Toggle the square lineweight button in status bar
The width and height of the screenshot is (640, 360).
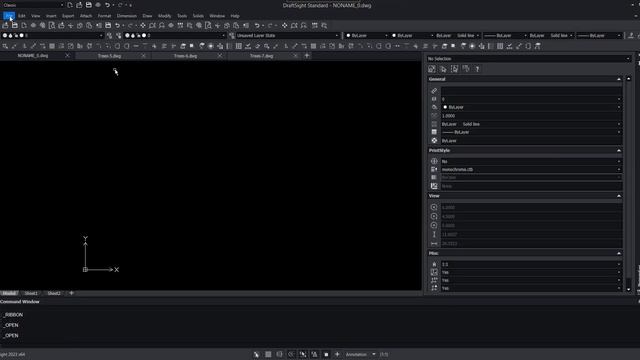click(326, 354)
